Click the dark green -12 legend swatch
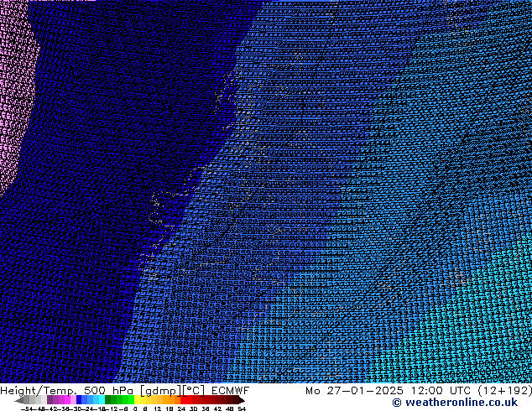 point(108,400)
